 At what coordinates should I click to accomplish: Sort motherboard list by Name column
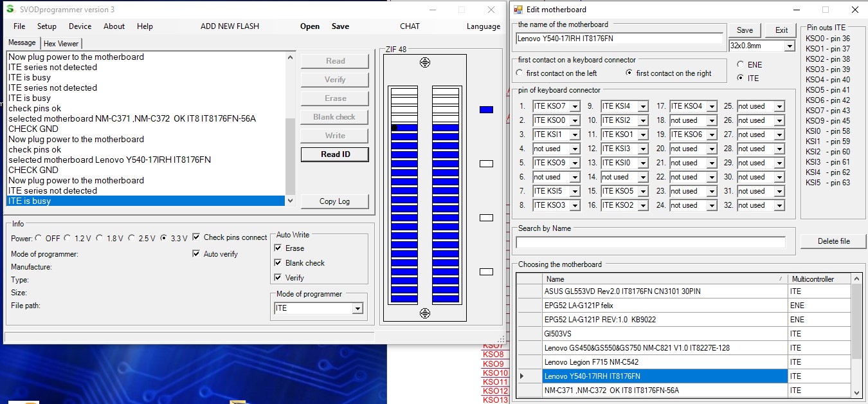click(x=665, y=279)
